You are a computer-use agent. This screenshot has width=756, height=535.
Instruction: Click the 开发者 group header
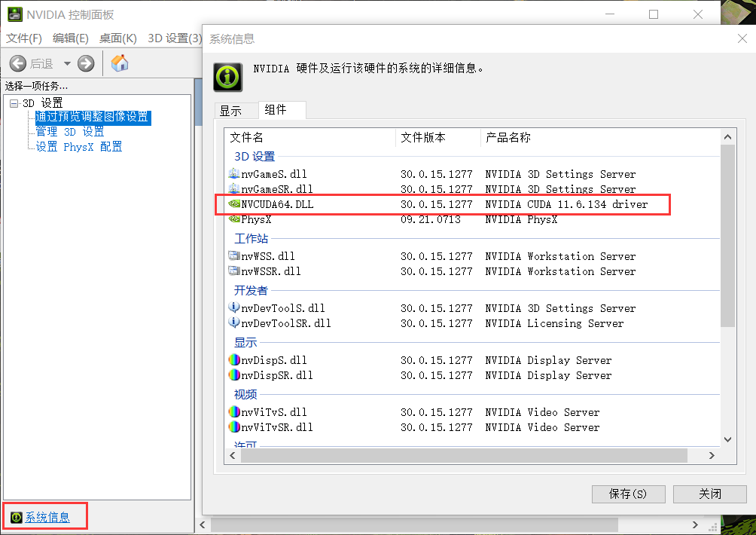pyautogui.click(x=251, y=290)
